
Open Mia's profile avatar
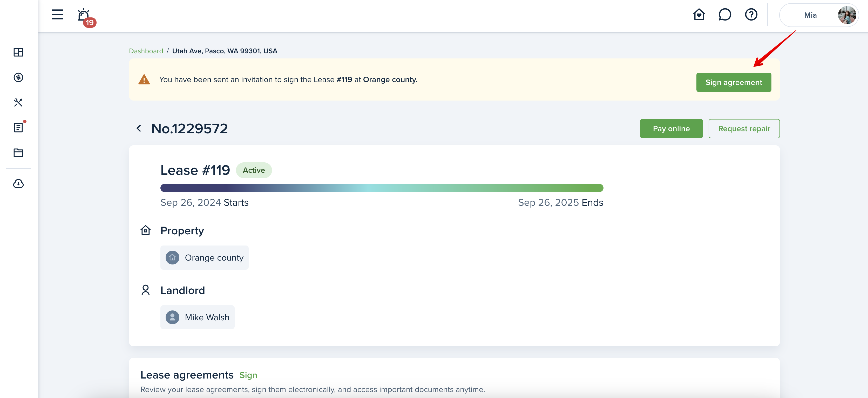(x=847, y=15)
